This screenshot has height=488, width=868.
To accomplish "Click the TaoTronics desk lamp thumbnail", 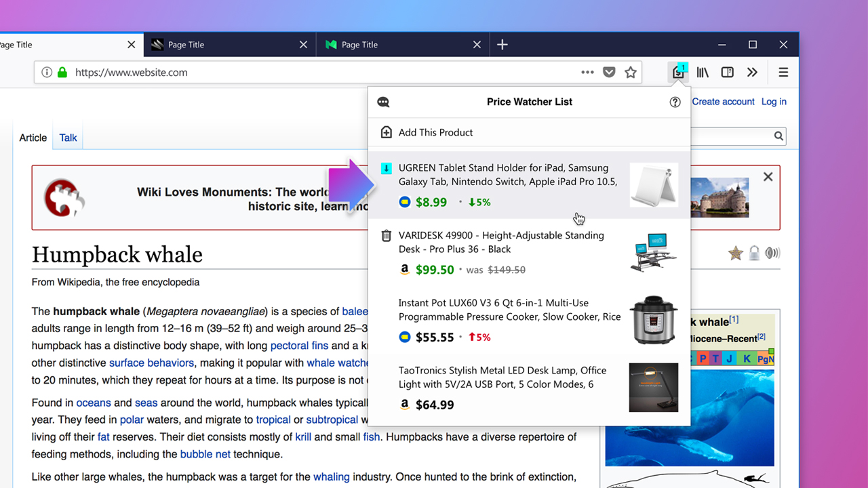I will pyautogui.click(x=654, y=388).
